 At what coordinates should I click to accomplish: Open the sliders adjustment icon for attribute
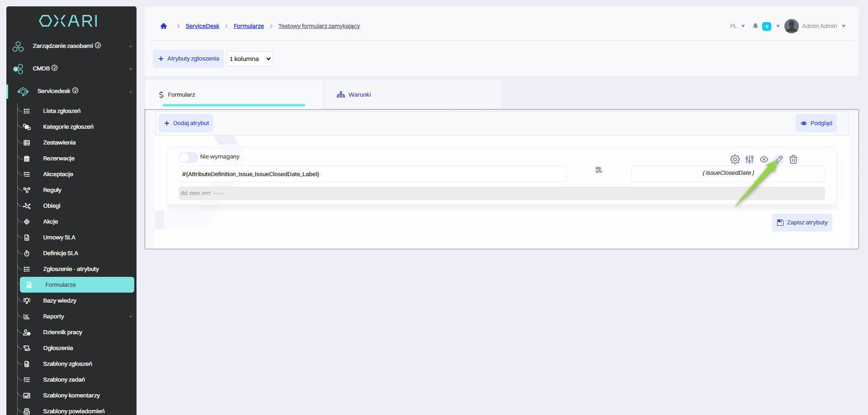tap(750, 159)
